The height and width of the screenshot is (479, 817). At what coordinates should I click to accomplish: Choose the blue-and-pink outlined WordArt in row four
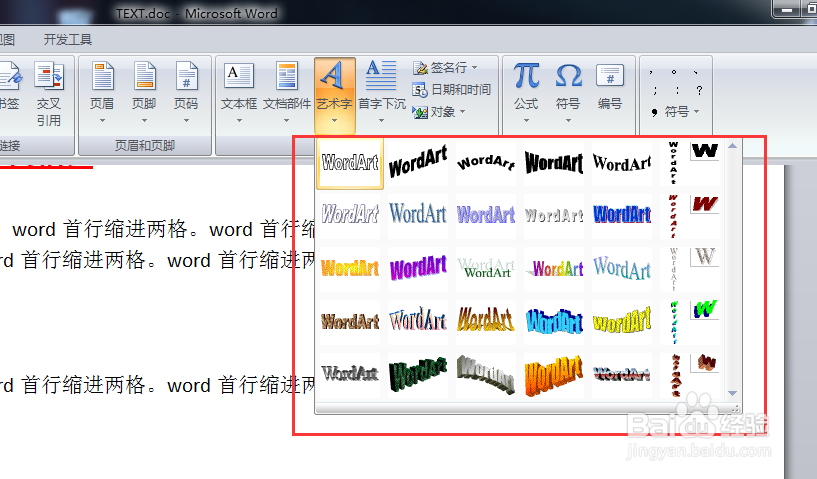(x=418, y=322)
